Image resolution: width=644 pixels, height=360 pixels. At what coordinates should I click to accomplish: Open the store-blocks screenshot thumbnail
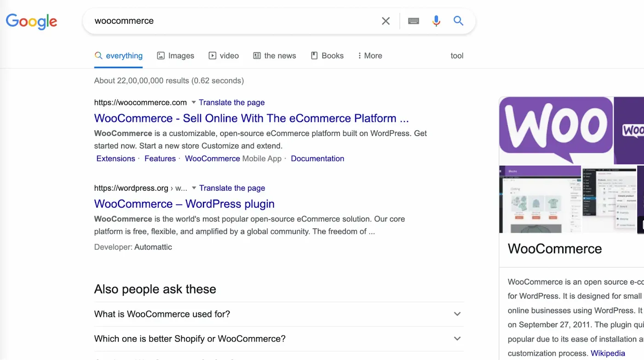[540, 199]
